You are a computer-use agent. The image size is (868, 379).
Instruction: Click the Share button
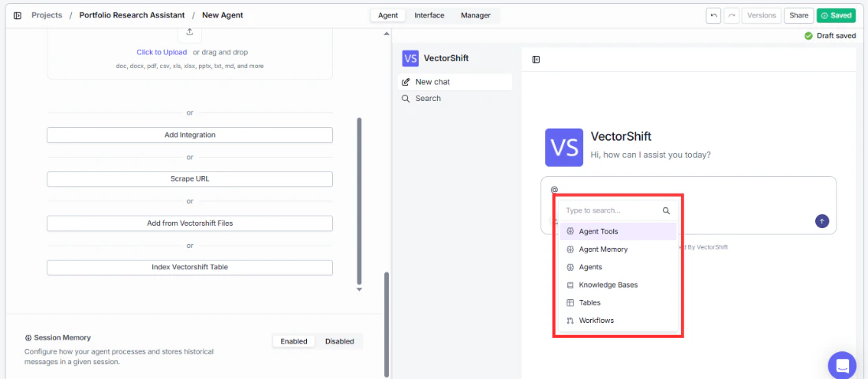point(799,16)
